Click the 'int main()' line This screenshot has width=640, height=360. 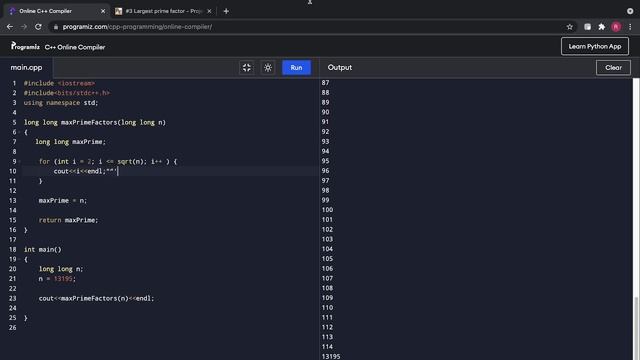[42, 250]
